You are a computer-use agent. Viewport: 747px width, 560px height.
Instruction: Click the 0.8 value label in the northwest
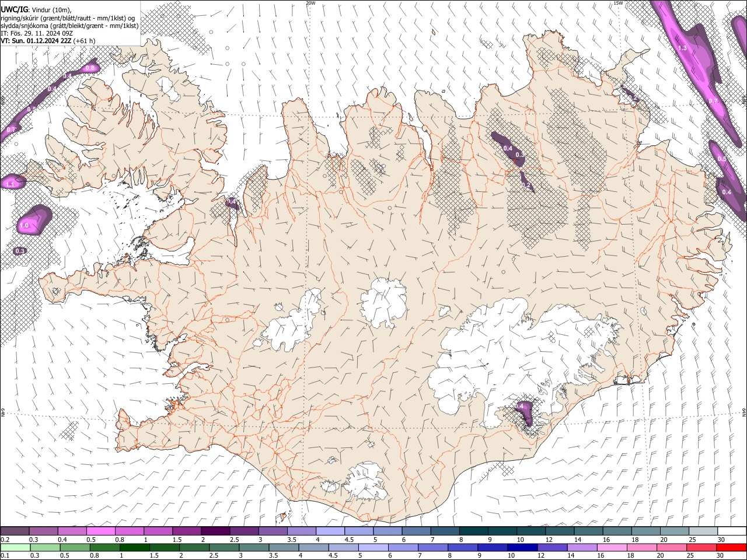point(90,68)
